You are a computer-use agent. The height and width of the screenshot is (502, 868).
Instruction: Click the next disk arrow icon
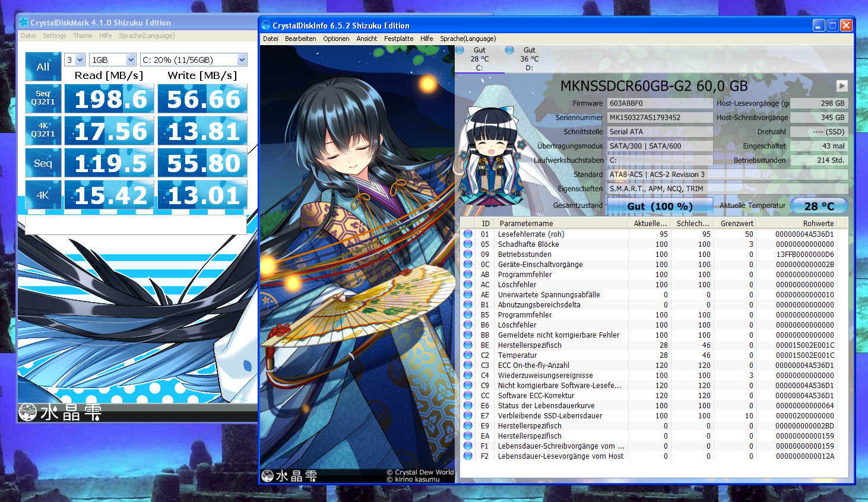841,85
